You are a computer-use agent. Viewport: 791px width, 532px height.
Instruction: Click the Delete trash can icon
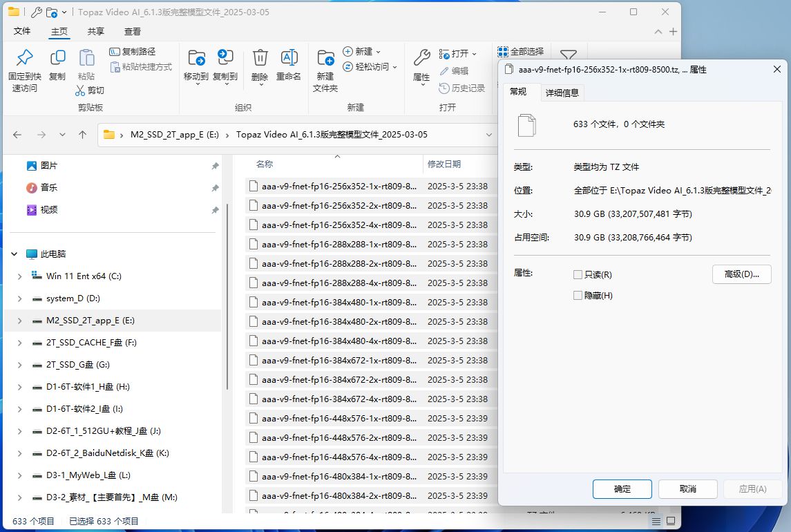pyautogui.click(x=260, y=57)
